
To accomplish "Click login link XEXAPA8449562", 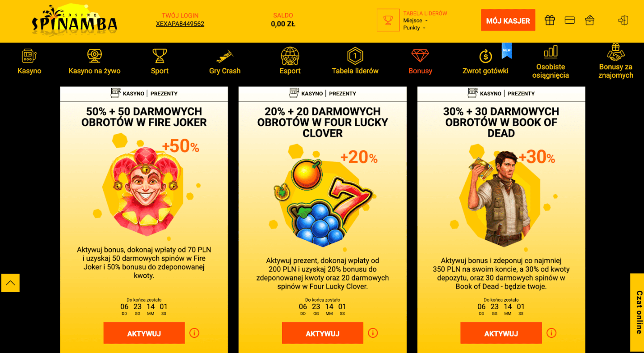I will click(180, 24).
